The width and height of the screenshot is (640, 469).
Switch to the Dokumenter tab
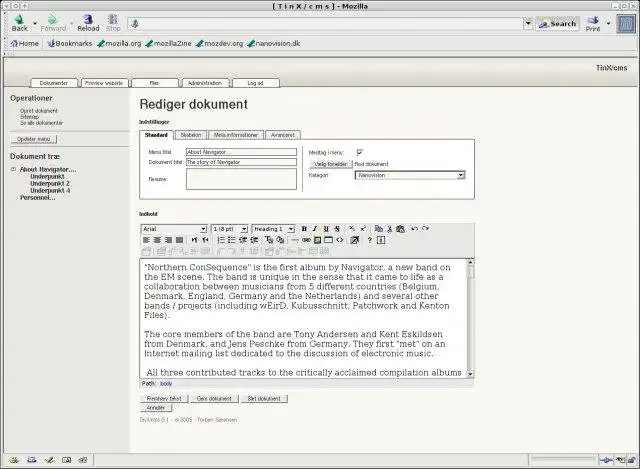click(x=53, y=83)
